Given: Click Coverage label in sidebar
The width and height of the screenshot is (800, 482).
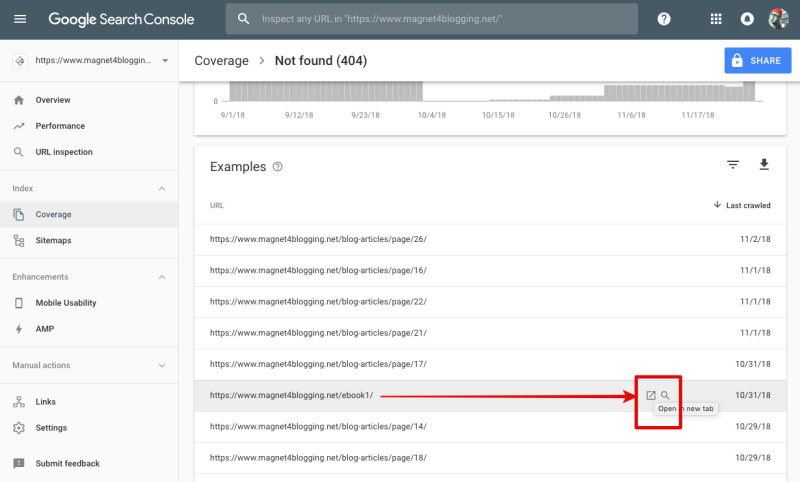Looking at the screenshot, I should click(x=54, y=215).
